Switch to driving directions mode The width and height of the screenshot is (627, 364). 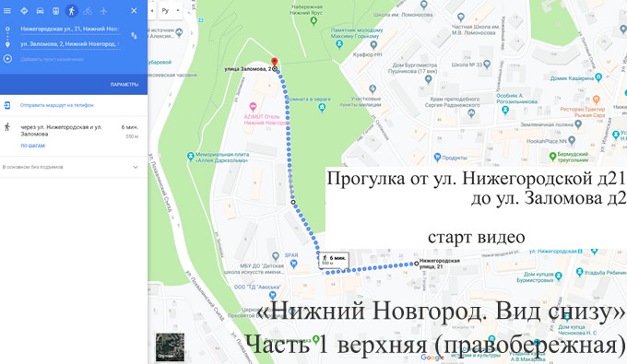40,11
